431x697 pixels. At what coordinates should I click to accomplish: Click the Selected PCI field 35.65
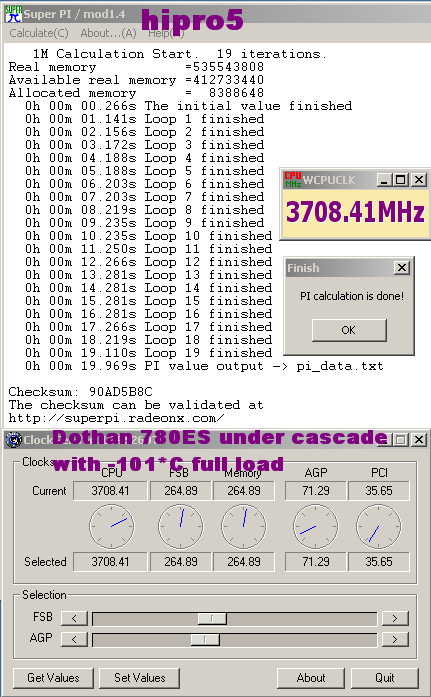point(379,562)
